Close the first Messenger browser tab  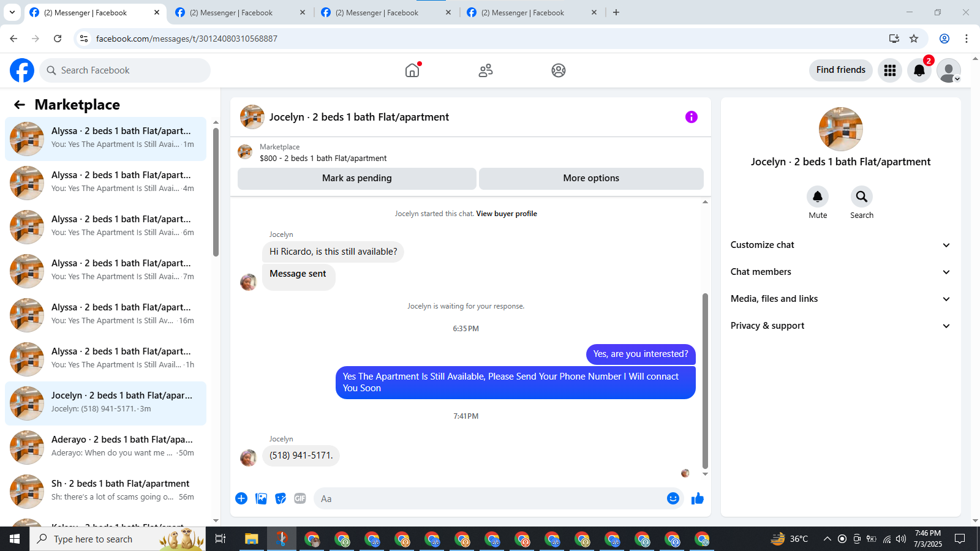(157, 12)
